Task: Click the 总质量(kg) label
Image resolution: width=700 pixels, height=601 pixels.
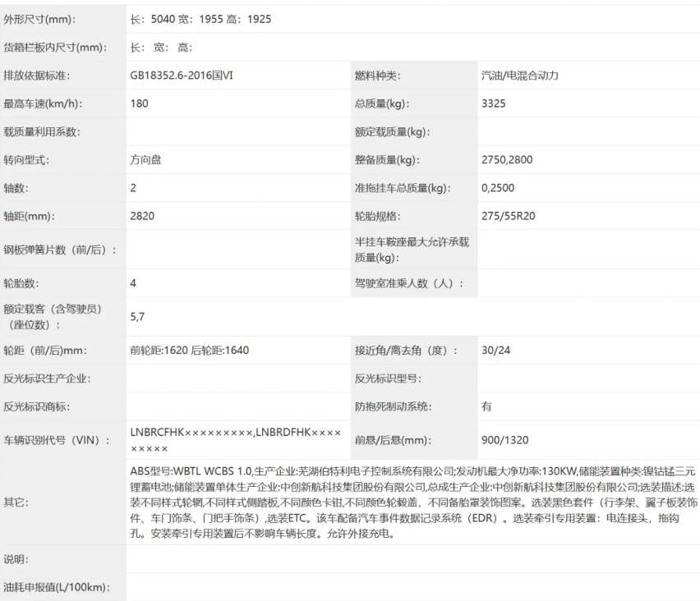Action: [x=382, y=103]
